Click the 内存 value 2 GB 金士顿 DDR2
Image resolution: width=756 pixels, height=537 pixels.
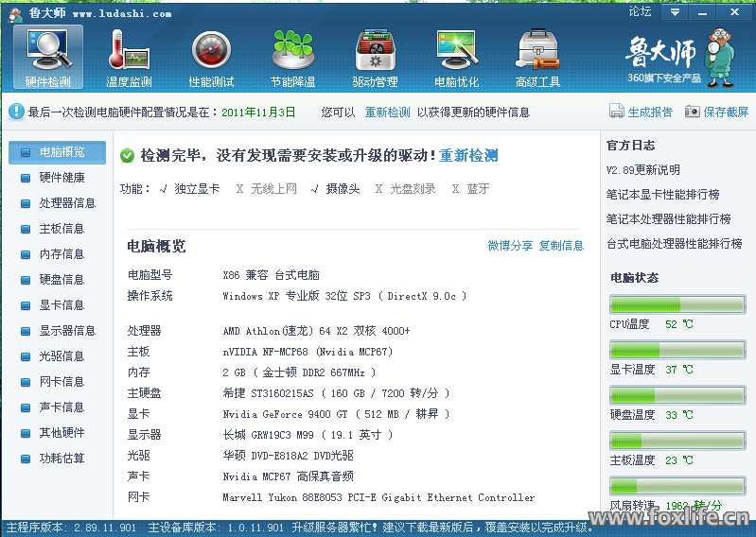(x=299, y=372)
